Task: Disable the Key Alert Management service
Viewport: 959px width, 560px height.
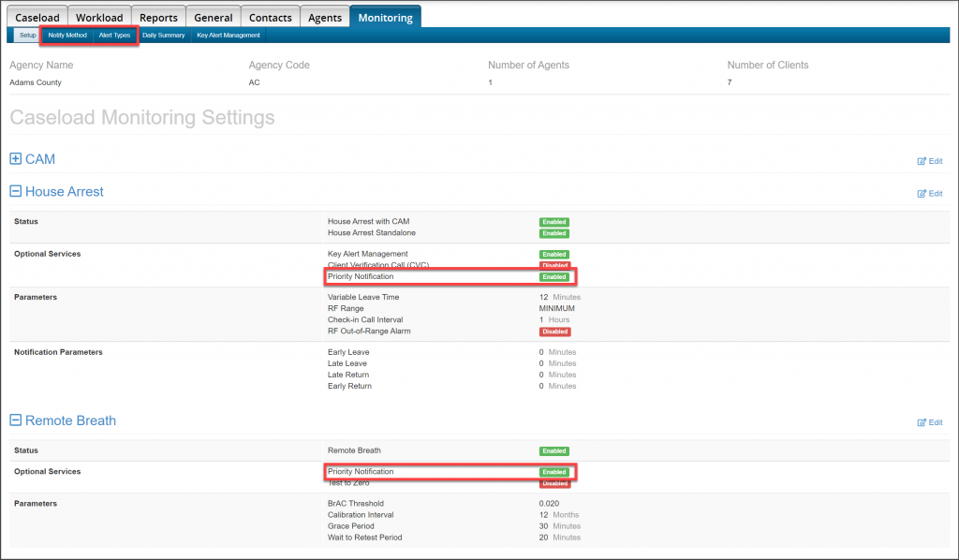Action: (x=553, y=254)
